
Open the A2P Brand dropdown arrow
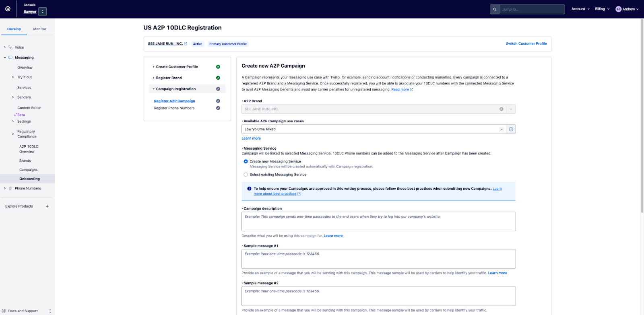click(x=511, y=109)
